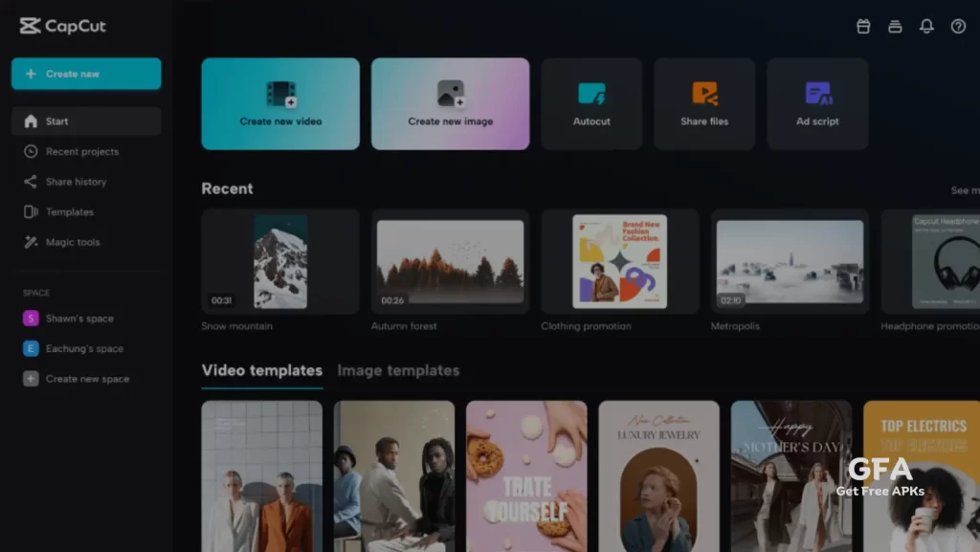
Task: Open Recent projects in sidebar
Action: tap(86, 151)
